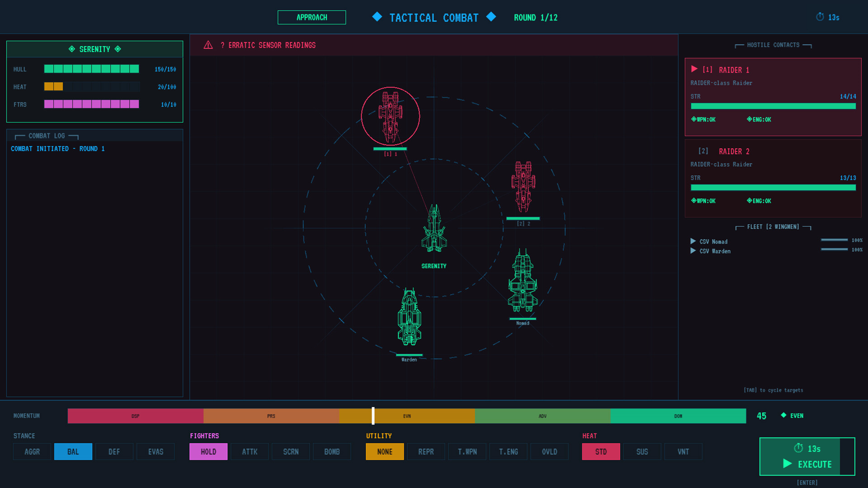The image size is (868, 488).
Task: Enable VNT heat venting
Action: click(x=683, y=451)
